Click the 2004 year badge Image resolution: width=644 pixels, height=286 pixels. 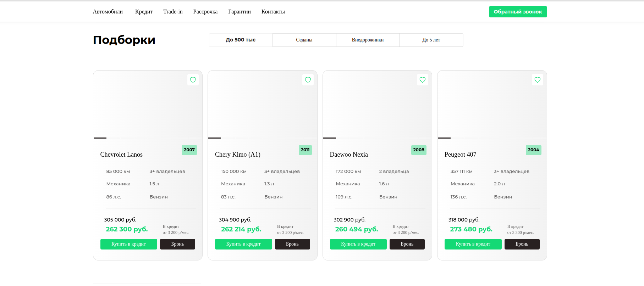(534, 150)
